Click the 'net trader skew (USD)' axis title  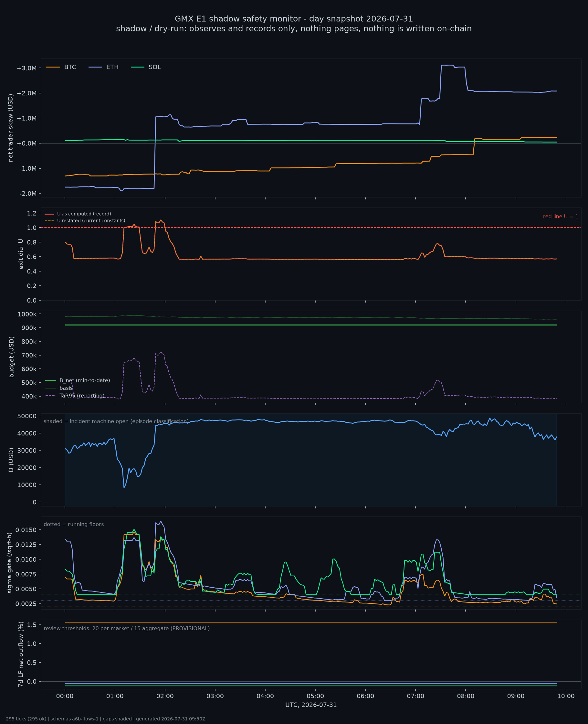click(x=11, y=128)
